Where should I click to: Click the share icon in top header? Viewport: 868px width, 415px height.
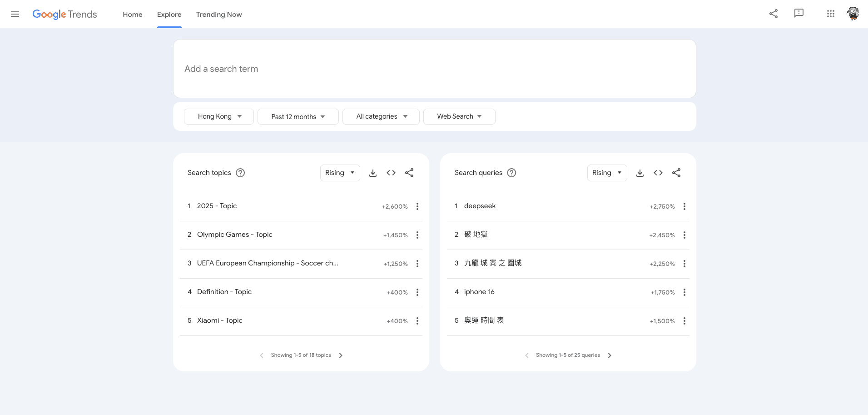(x=774, y=14)
